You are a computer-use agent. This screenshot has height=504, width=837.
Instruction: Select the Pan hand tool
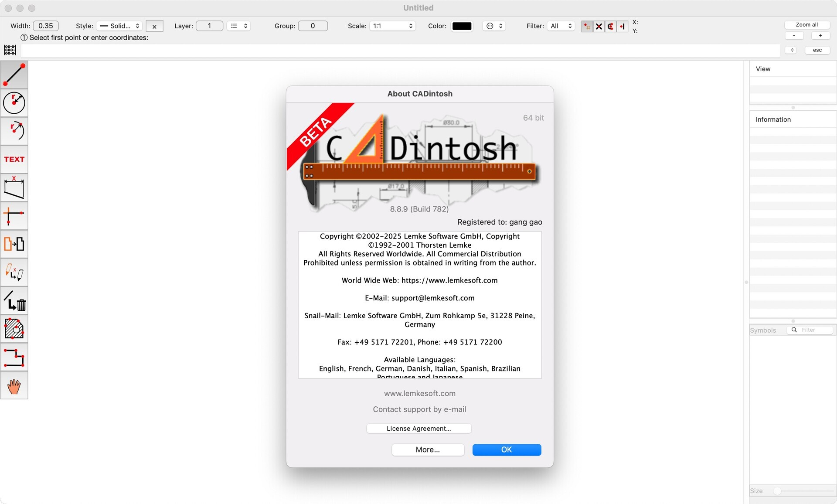tap(14, 385)
